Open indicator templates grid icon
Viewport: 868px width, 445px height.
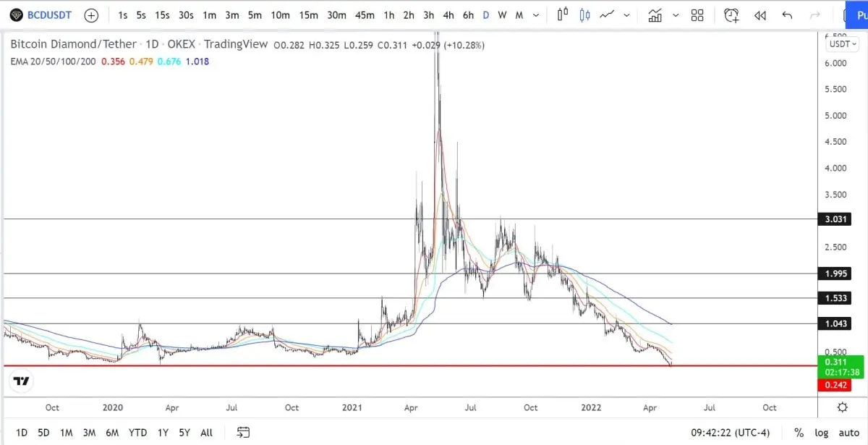click(697, 14)
